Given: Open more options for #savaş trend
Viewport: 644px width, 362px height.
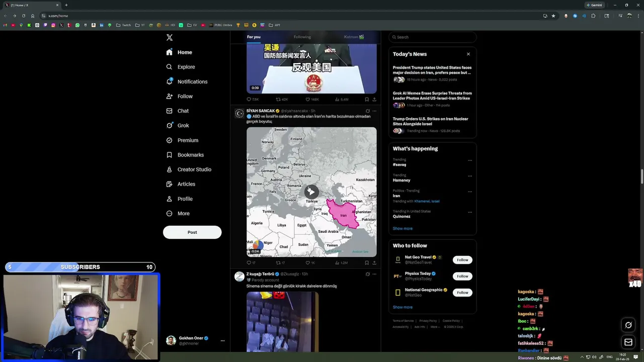Looking at the screenshot, I should tap(470, 160).
